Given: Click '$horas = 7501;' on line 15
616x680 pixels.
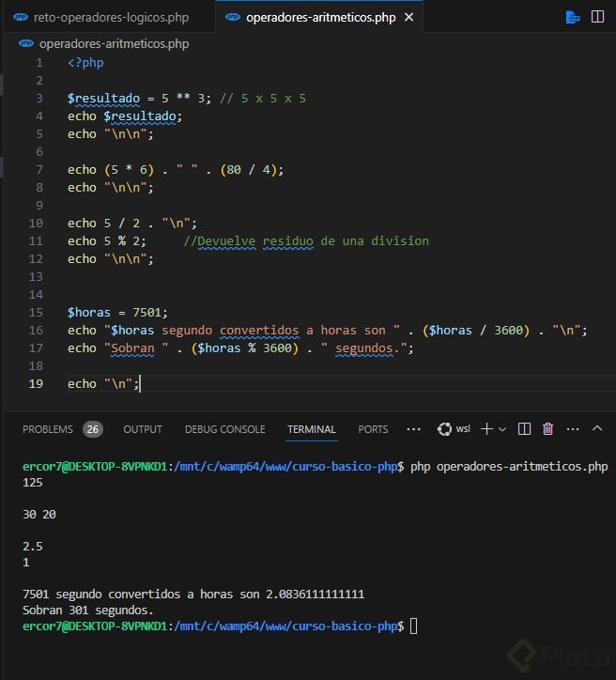Looking at the screenshot, I should (117, 312).
